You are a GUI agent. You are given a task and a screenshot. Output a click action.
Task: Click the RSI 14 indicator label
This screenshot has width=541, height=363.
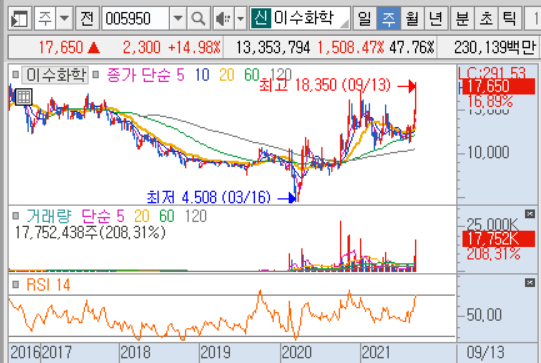pyautogui.click(x=48, y=285)
